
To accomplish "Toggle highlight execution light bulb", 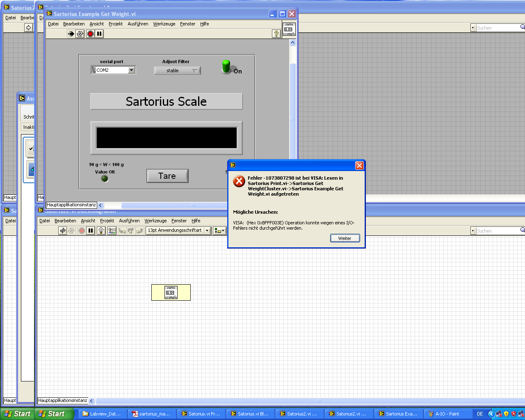I will pos(101,231).
